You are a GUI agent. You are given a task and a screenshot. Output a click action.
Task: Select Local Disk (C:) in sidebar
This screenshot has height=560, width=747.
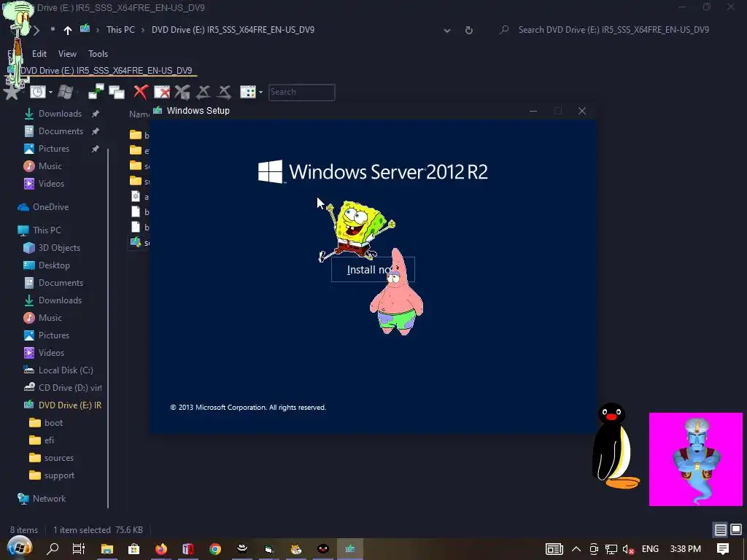click(x=66, y=370)
